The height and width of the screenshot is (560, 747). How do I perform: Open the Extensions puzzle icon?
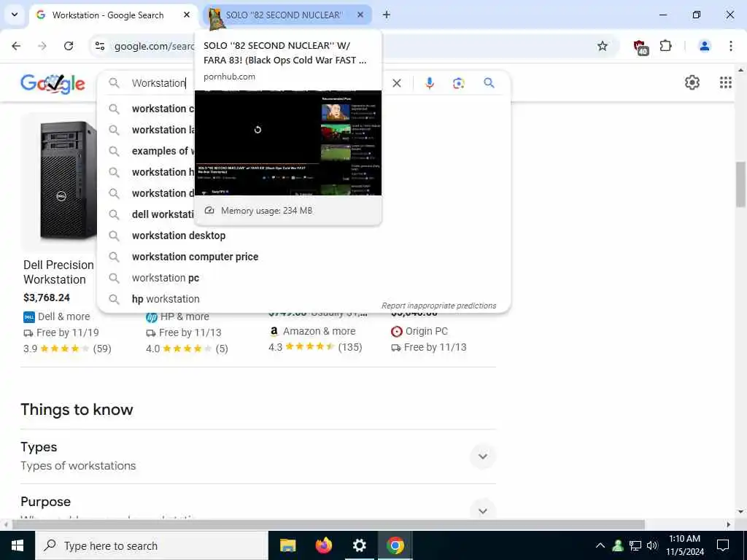665,46
